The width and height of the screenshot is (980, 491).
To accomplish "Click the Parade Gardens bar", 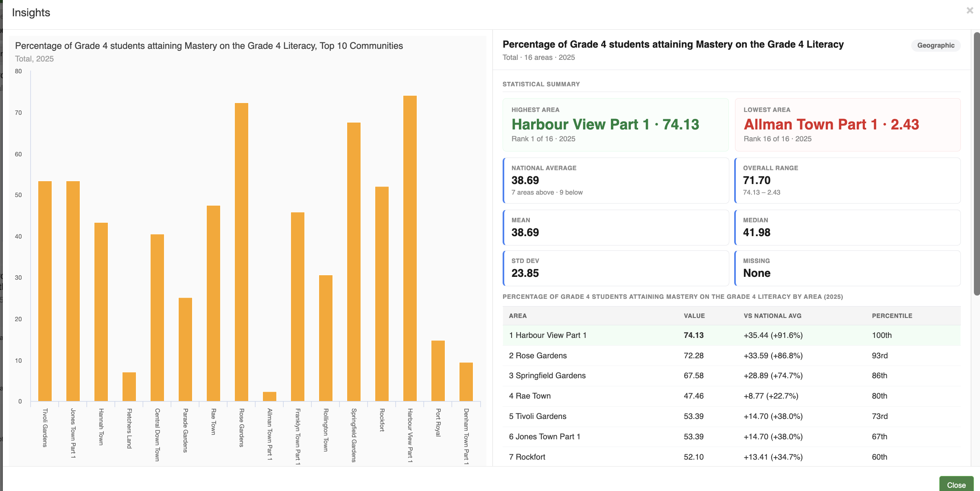I will [x=185, y=349].
